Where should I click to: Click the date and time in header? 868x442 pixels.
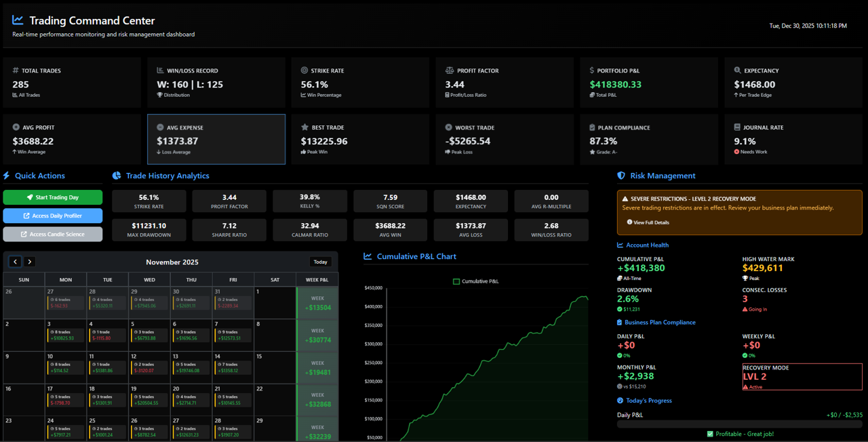click(x=808, y=26)
